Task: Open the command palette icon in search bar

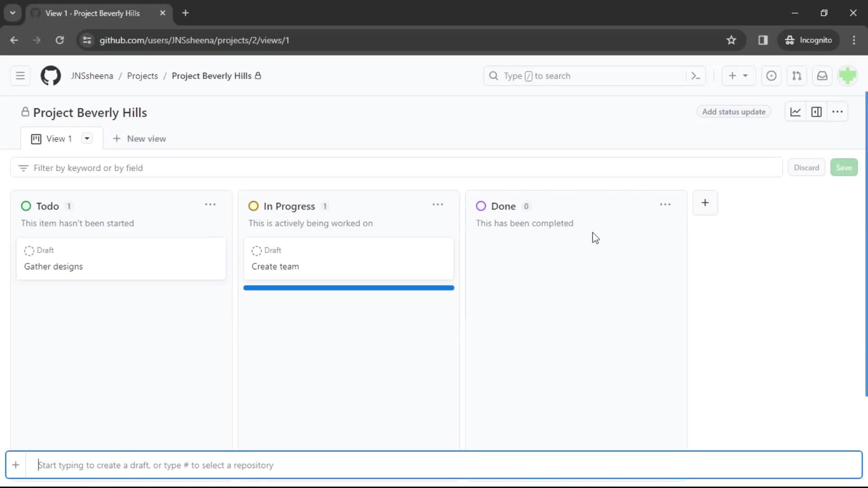Action: [696, 76]
